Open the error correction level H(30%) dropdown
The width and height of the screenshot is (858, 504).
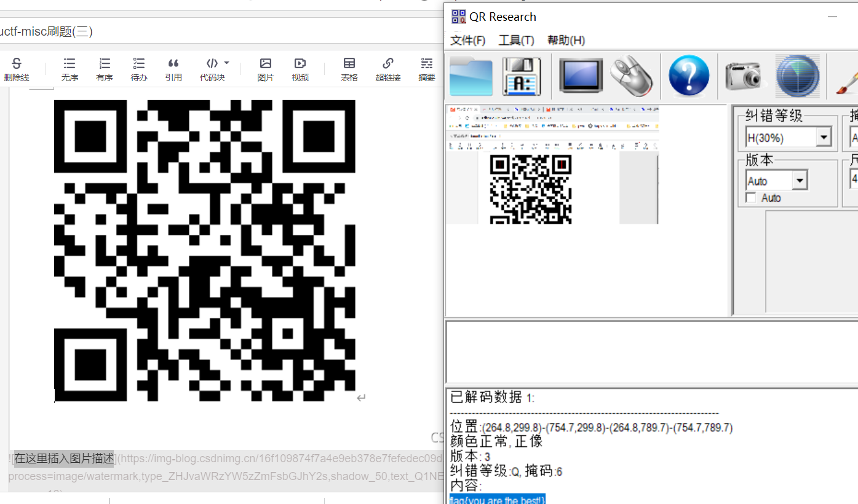pyautogui.click(x=824, y=138)
